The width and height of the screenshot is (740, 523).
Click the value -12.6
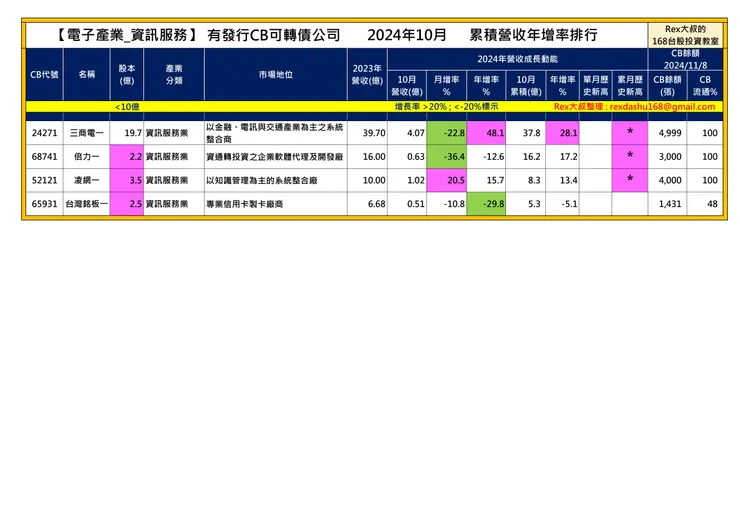click(x=494, y=157)
